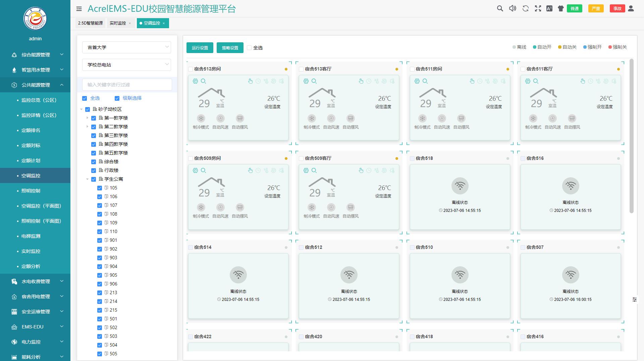
Task: Open 吉首大学 dropdown
Action: pos(126,47)
